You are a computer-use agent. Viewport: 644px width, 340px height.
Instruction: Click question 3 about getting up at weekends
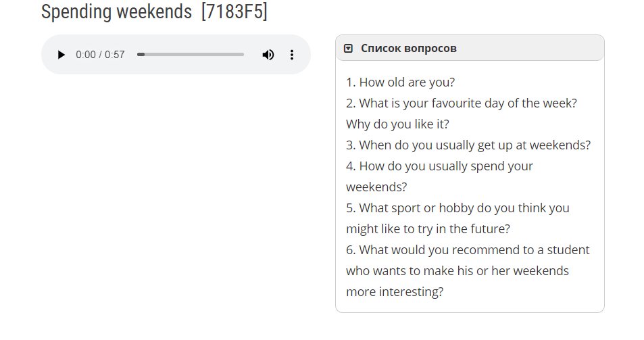coord(468,145)
